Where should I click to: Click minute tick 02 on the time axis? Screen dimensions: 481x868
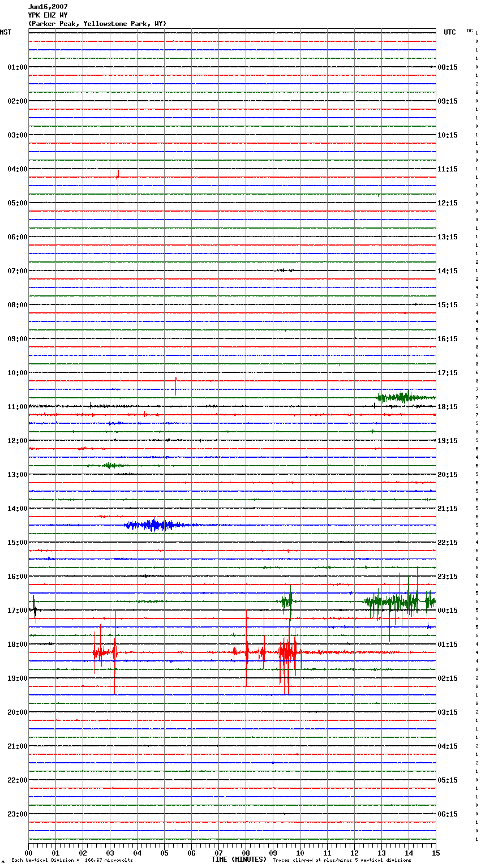pos(83,853)
